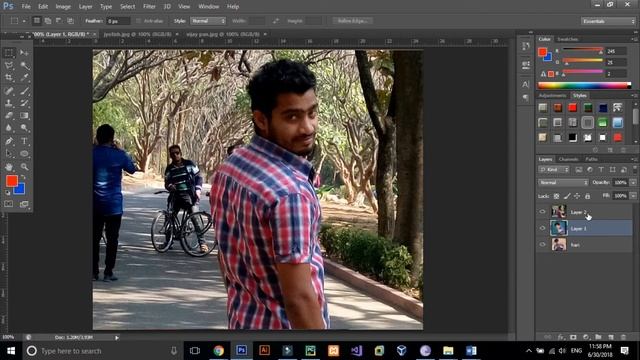Select the Path Selection tool

[9, 154]
